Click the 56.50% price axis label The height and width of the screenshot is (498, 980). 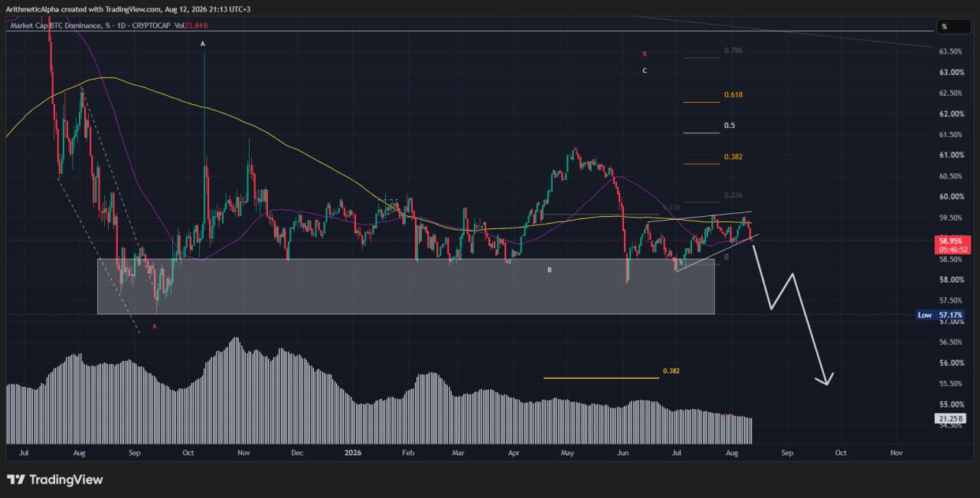click(950, 342)
